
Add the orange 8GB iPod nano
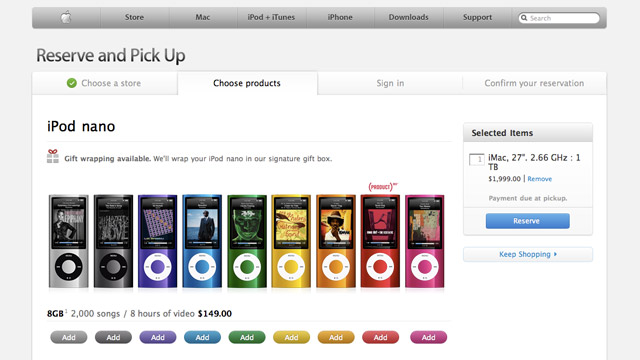336,337
